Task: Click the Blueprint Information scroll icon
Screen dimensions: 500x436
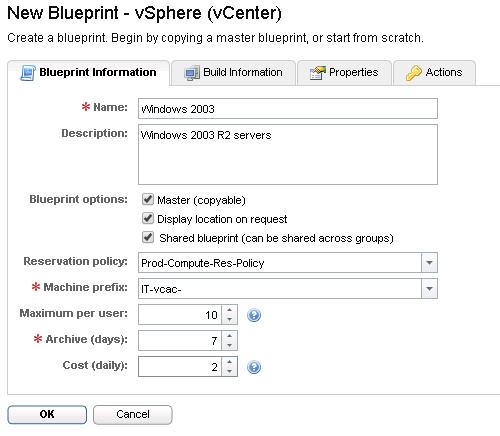Action: (28, 73)
